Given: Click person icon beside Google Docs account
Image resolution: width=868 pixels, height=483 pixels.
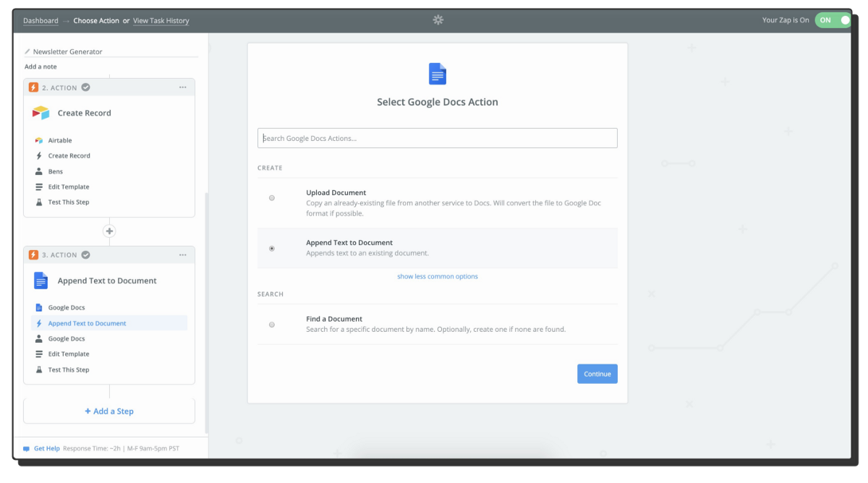Looking at the screenshot, I should pos(39,338).
